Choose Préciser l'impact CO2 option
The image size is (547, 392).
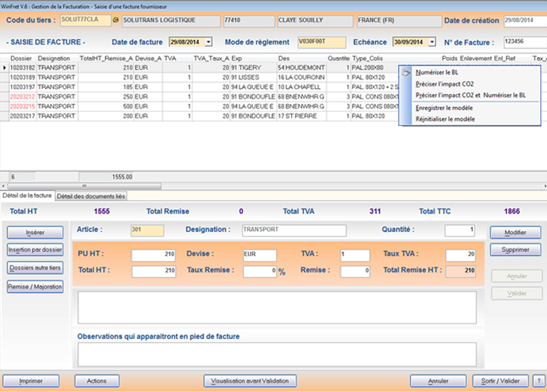coord(444,84)
